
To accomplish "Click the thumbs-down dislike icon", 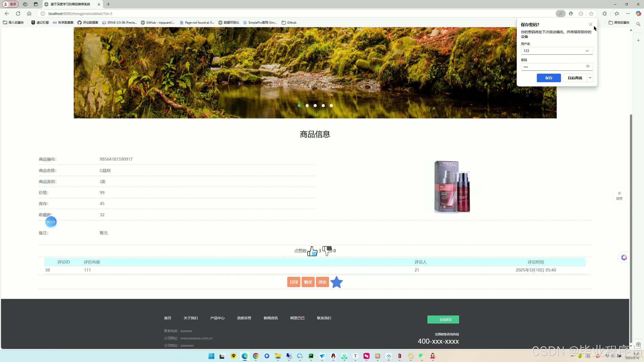I will pos(327,251).
